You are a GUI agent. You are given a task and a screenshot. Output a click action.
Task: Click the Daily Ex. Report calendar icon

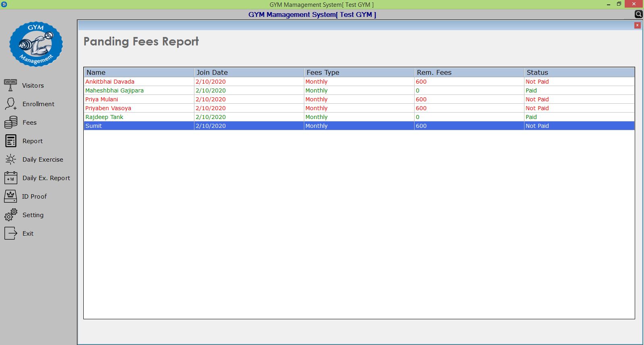(10, 178)
